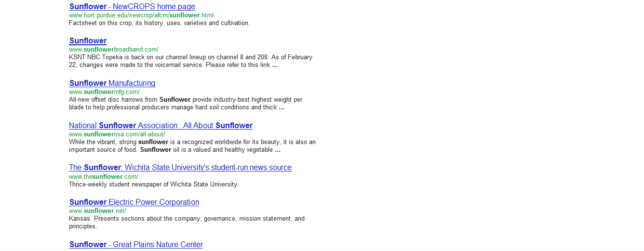This screenshot has width=644, height=251.
Task: Click the www.sunflowerbroadband.com/ URL text
Action: click(114, 50)
